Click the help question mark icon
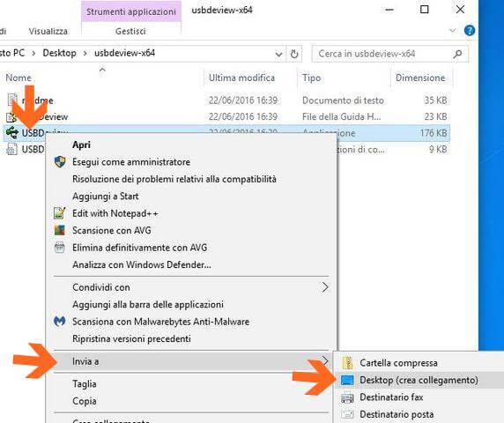Viewport: 504px width, 423px height. pos(470,31)
